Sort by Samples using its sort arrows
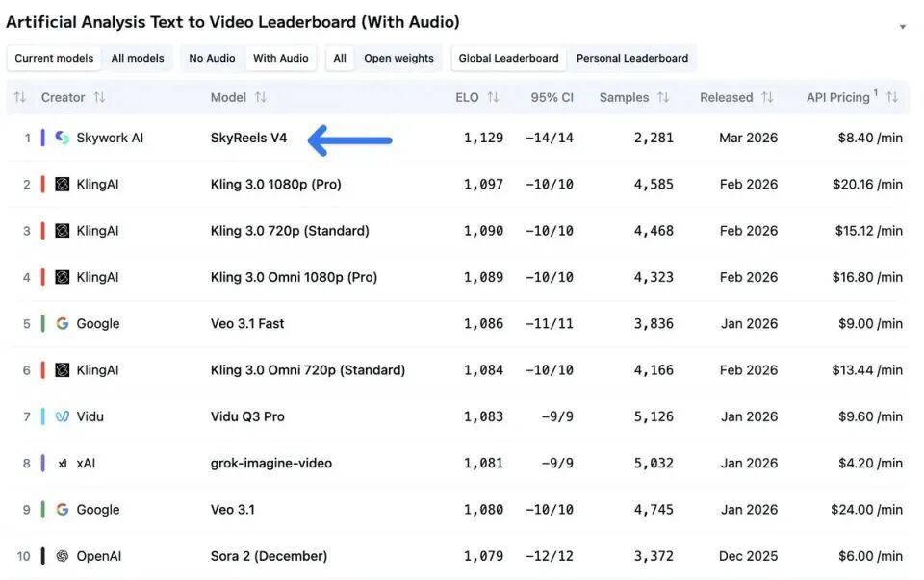This screenshot has height=580, width=924. pos(663,97)
